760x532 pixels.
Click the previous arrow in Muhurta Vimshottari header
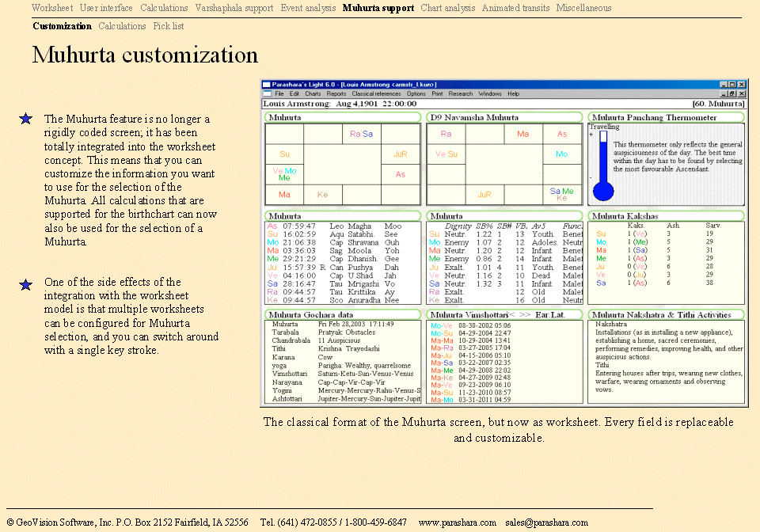coord(512,315)
